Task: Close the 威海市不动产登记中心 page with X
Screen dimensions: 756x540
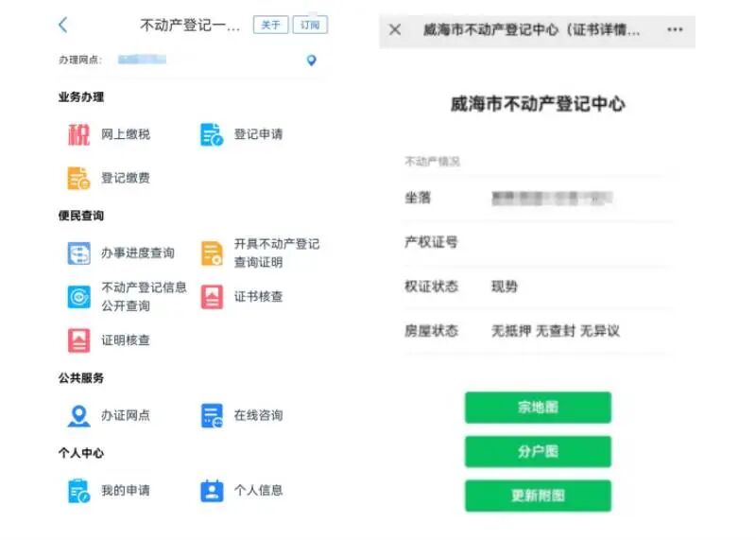Action: coord(395,30)
